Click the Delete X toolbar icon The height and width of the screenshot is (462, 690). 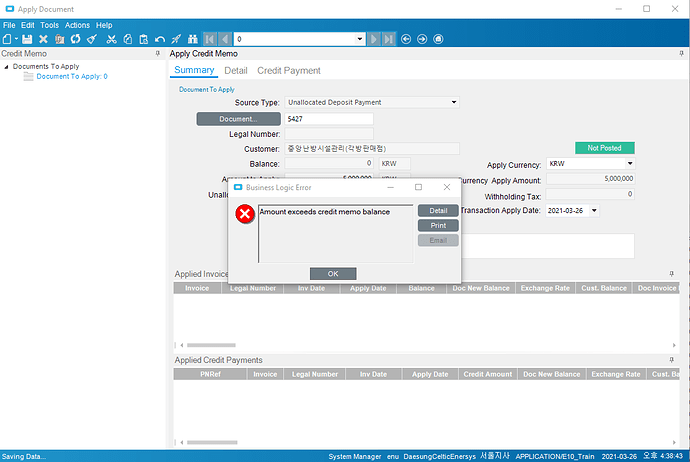pos(43,39)
